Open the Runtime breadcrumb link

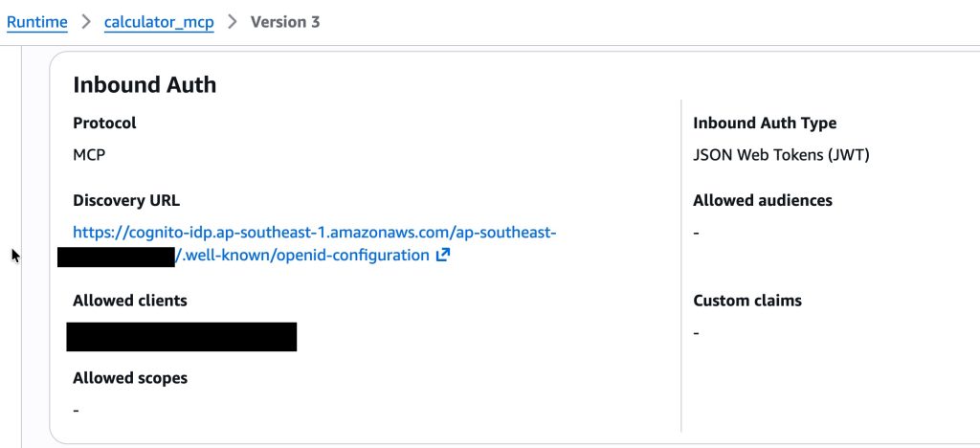pos(36,22)
